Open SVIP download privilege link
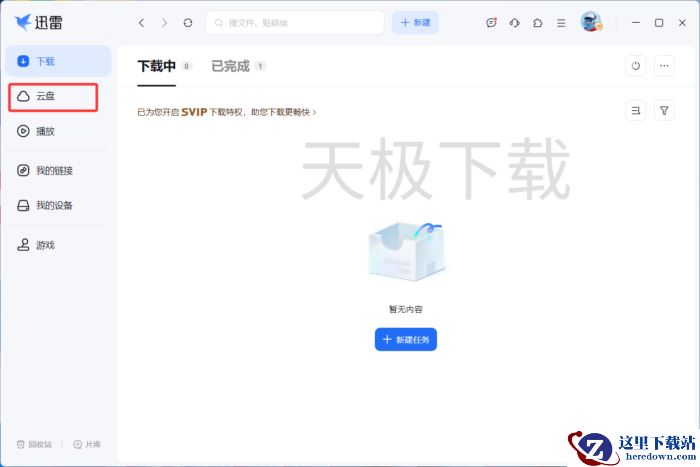Screen dimensions: 700x467 pos(227,112)
